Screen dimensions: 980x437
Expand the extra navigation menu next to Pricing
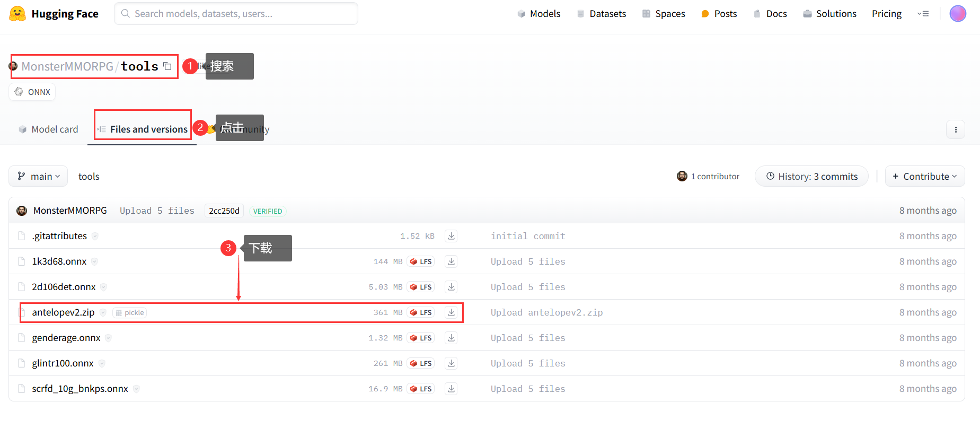923,14
